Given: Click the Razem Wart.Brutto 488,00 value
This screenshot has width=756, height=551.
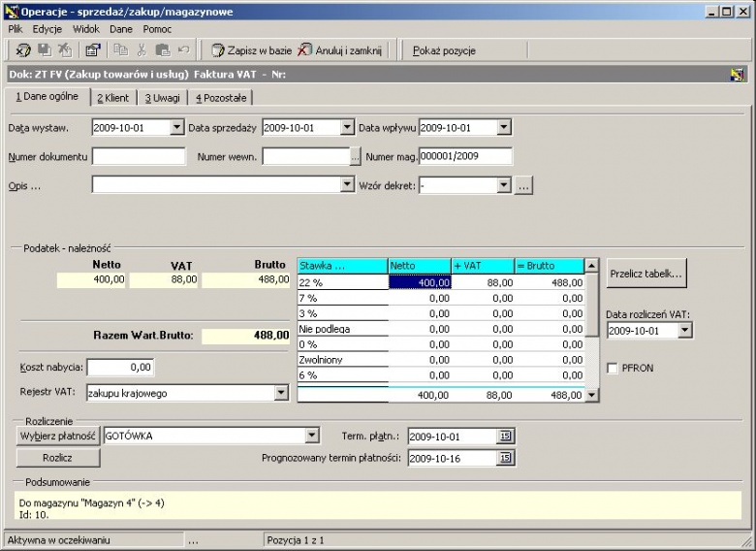Looking at the screenshot, I should click(x=245, y=336).
